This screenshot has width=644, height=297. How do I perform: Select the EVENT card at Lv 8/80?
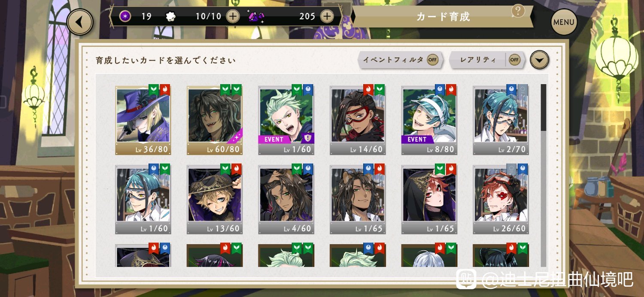(429, 120)
